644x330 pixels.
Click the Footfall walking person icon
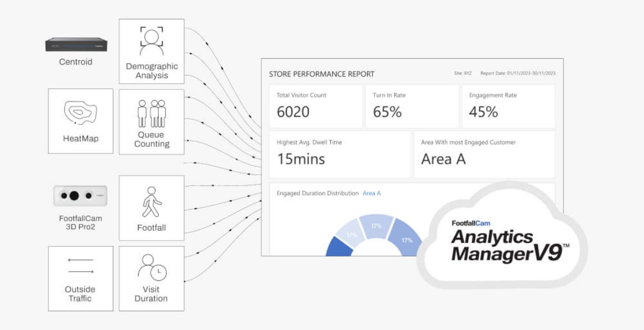coord(152,202)
